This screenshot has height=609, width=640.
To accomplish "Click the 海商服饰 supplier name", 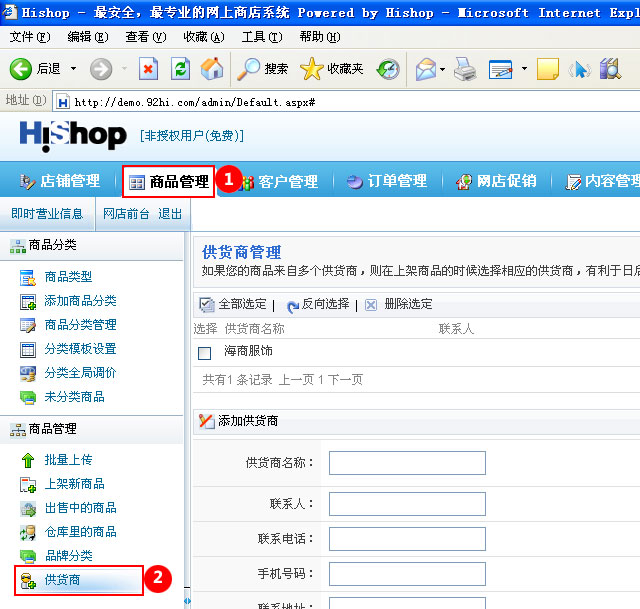I will [248, 351].
